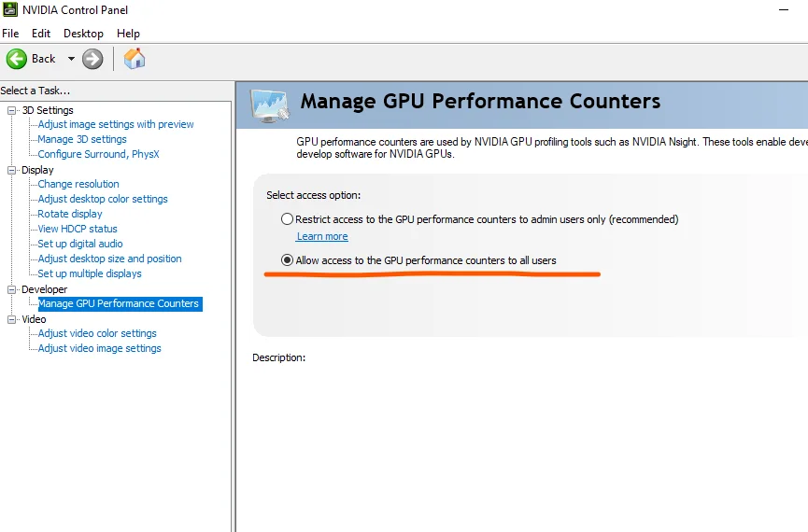Viewport: 808px width, 532px height.
Task: Click the Learn more link
Action: 322,237
